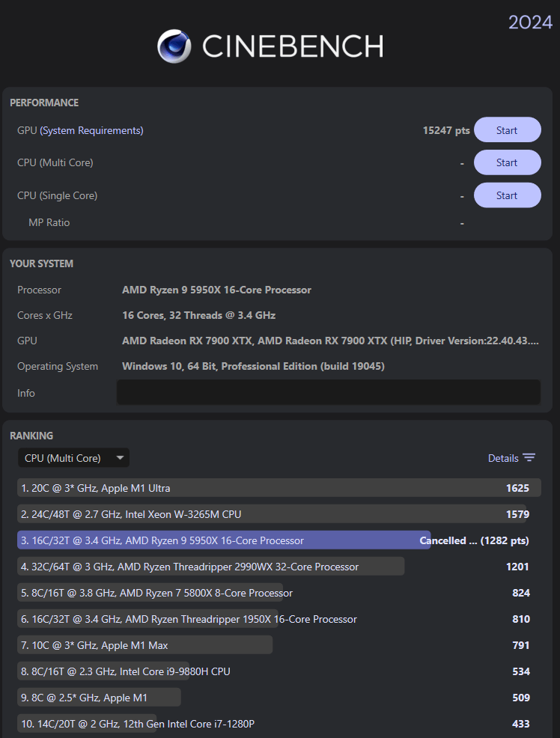Viewport: 560px width, 738px height.
Task: Click the Windows 10 operating system value
Action: point(253,366)
